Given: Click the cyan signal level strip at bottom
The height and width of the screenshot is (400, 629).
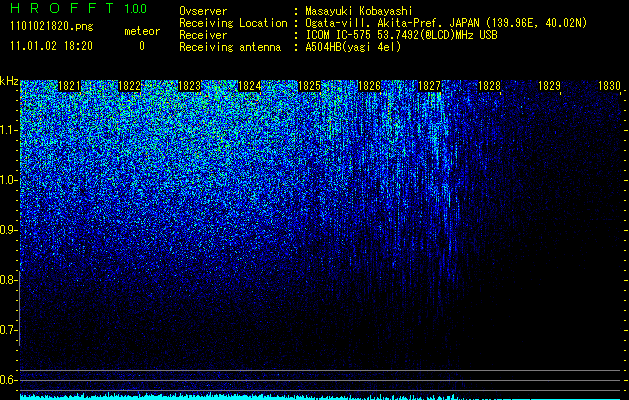Looking at the screenshot, I should pos(320,397).
